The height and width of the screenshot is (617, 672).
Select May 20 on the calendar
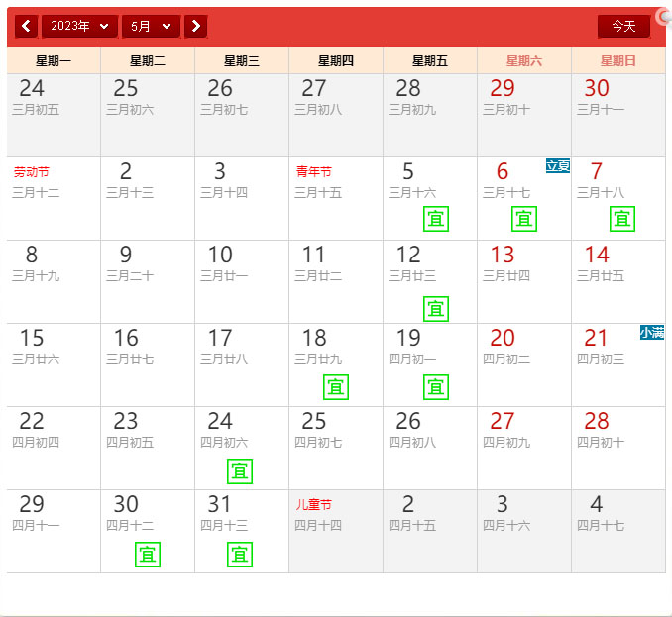523,364
